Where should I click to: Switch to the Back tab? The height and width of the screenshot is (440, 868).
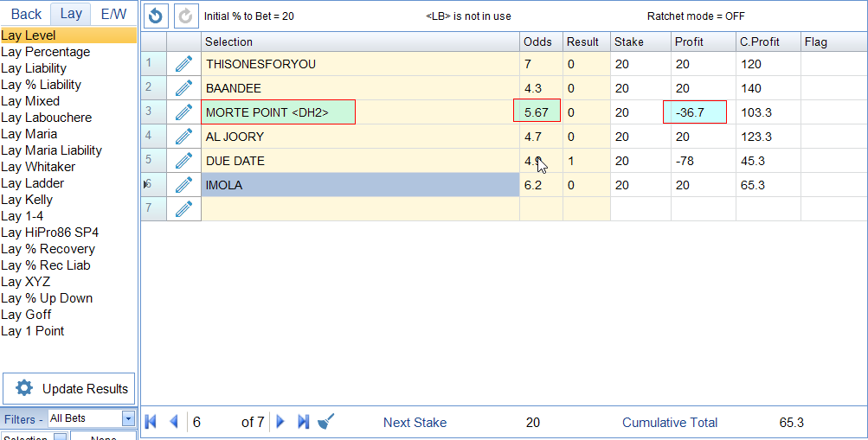pyautogui.click(x=26, y=14)
